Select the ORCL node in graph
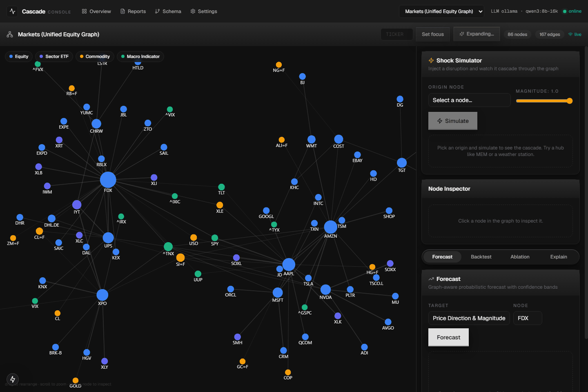Screen dimensions: 588x392 coord(231,289)
